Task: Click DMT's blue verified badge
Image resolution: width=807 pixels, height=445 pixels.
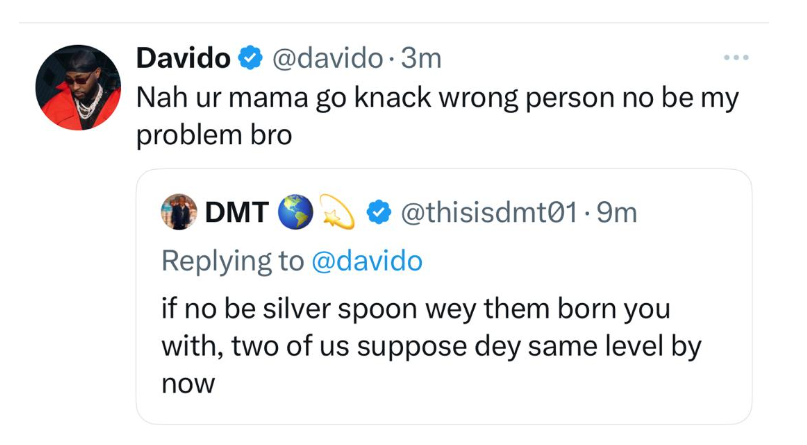Action: coord(378,213)
